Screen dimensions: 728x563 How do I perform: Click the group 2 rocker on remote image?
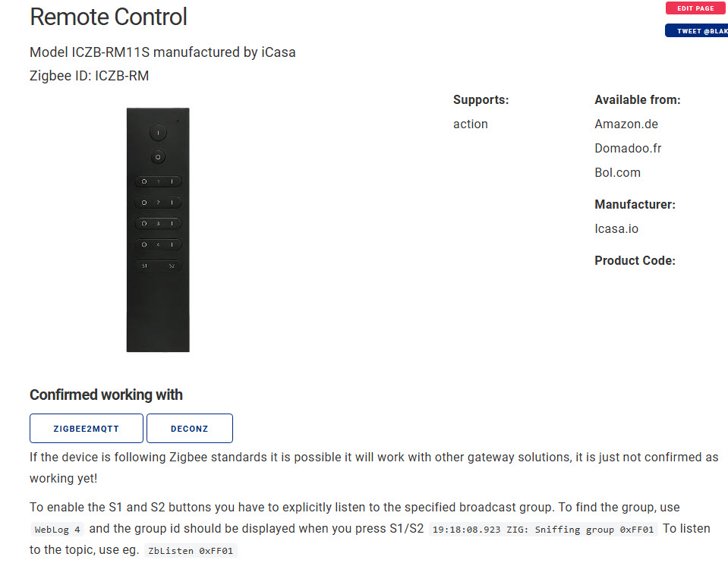coord(158,203)
